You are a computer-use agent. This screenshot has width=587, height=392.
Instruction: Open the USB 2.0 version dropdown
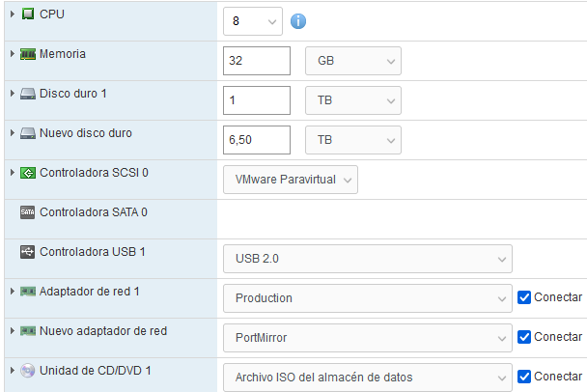(367, 259)
